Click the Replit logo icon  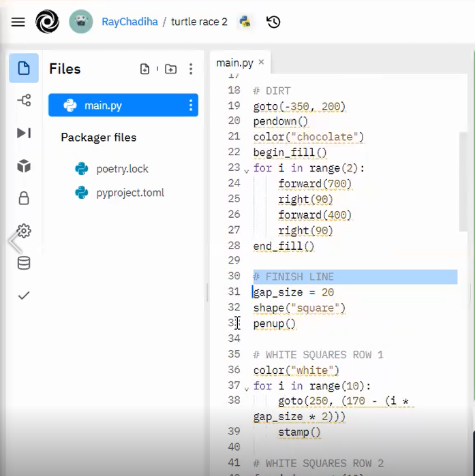pos(48,22)
